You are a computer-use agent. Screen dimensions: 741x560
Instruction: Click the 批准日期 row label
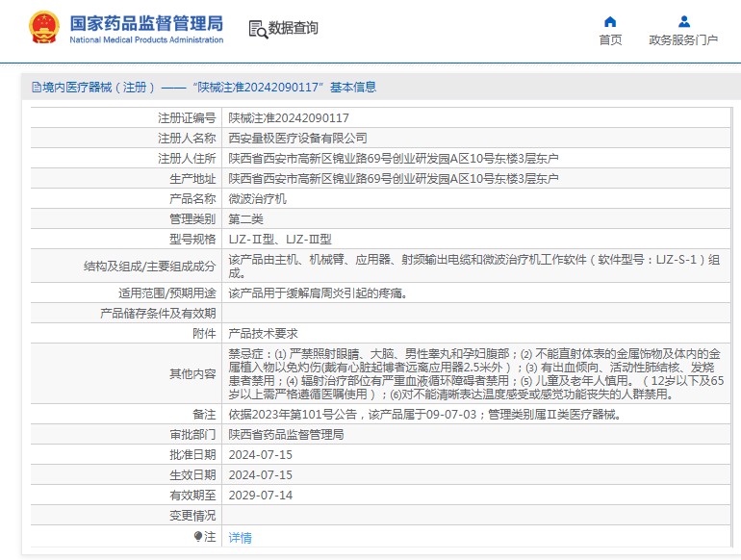192,455
